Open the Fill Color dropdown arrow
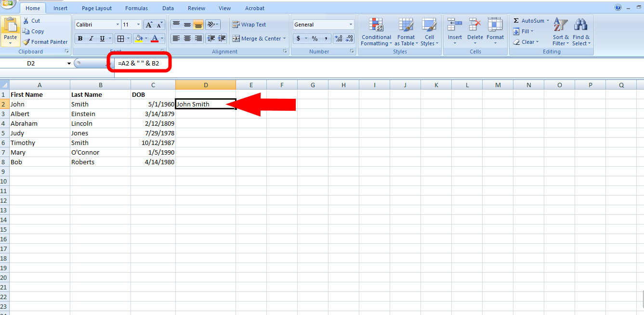Image resolution: width=644 pixels, height=315 pixels. 145,39
